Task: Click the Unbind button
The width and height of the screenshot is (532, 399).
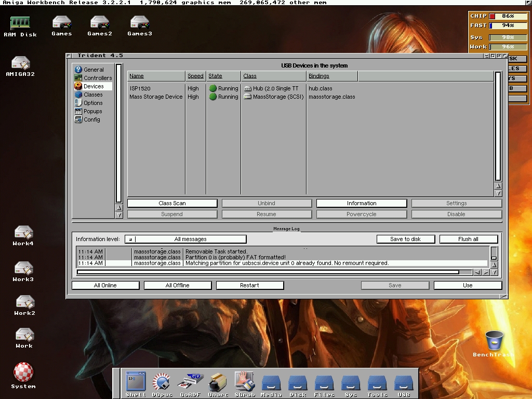Action: (x=267, y=203)
